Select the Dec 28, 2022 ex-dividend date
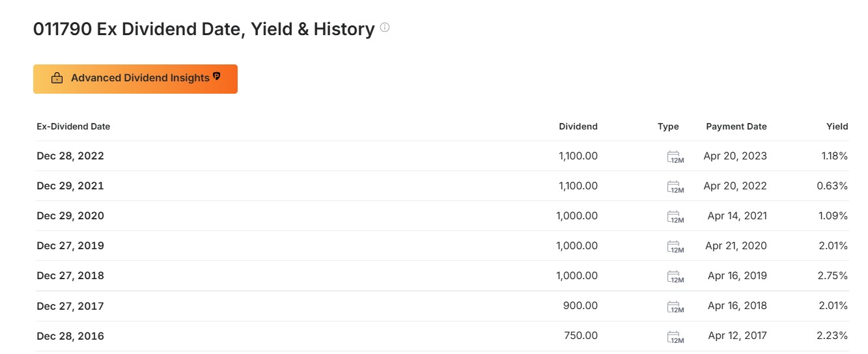This screenshot has width=868, height=354. [70, 156]
